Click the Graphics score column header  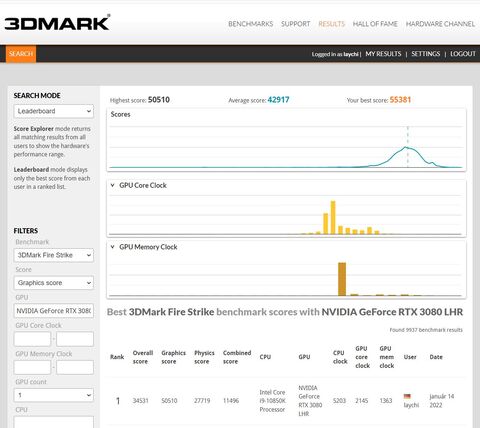tap(173, 357)
